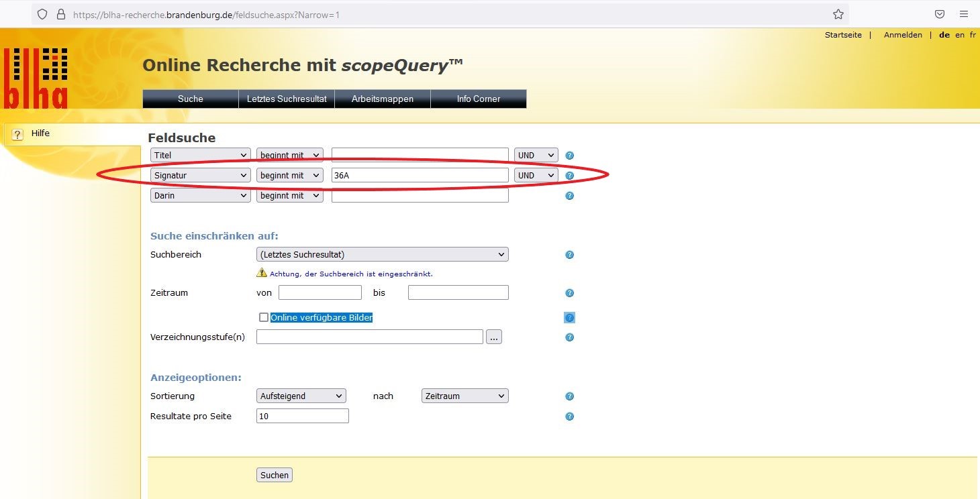Click the help icon beside Signatur row

570,176
